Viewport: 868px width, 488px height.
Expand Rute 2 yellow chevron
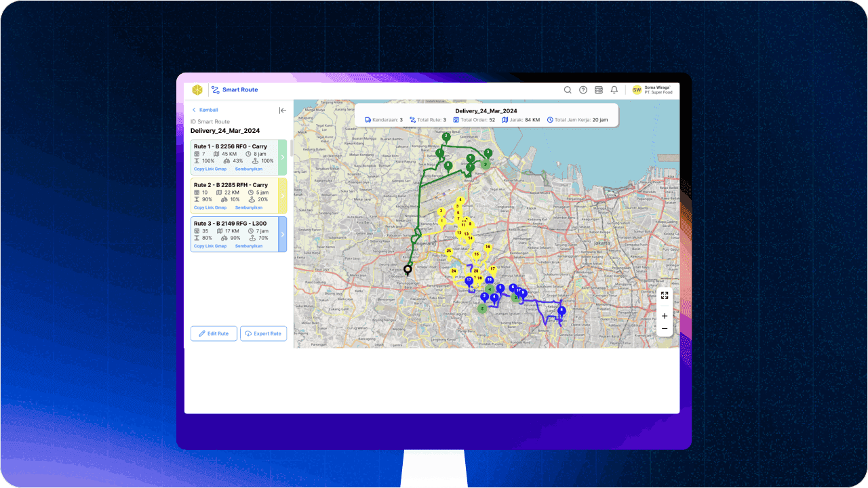(x=283, y=196)
